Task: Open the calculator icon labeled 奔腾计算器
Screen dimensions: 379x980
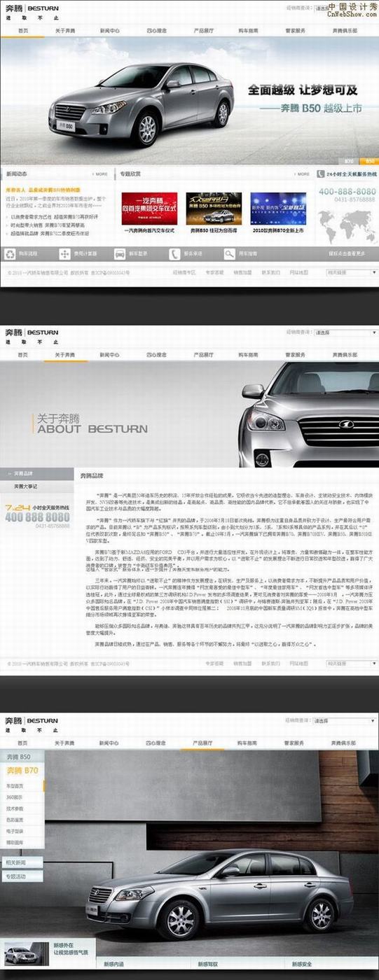Action: (63, 253)
